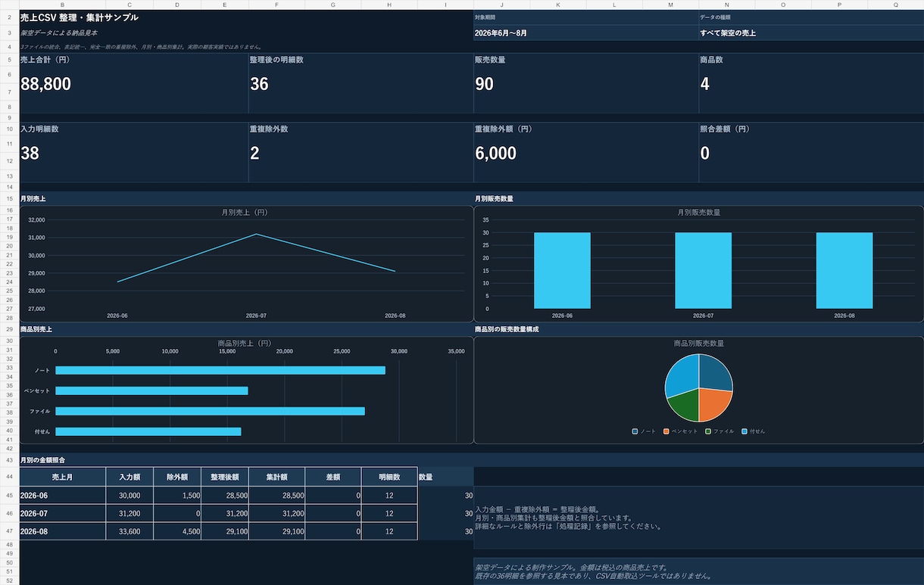Select row 7 header
Screen dimensions: 924x585
pos(9,92)
